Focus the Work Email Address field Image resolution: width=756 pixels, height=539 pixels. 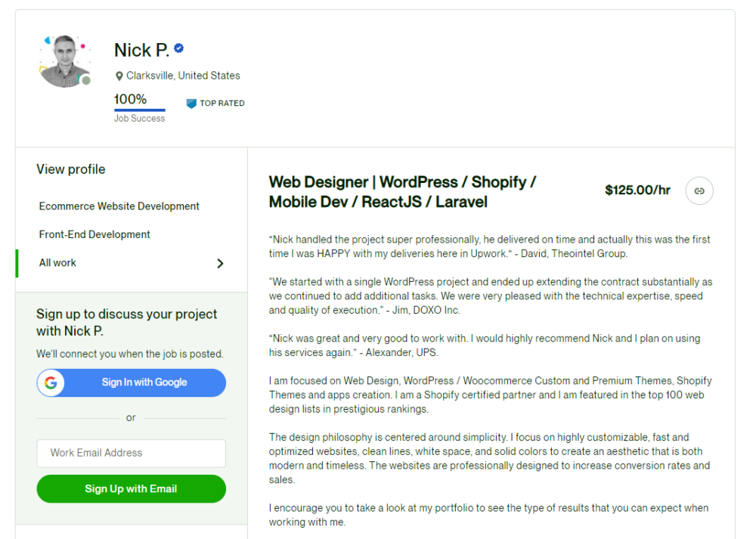coord(131,453)
